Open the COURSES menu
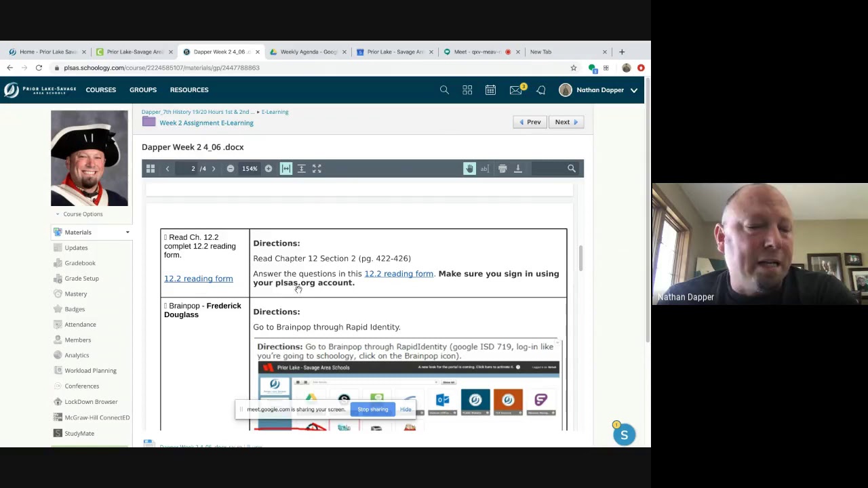 coord(101,90)
